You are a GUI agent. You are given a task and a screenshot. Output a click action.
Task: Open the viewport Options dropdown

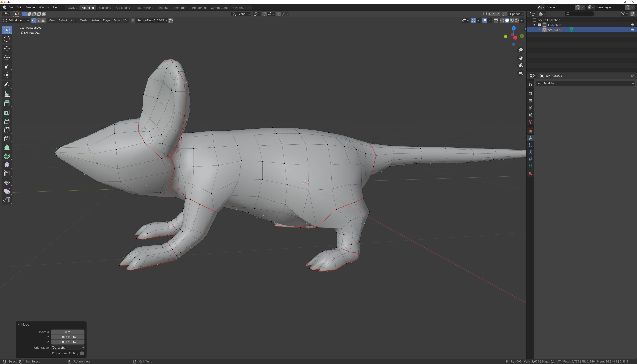coord(517,14)
